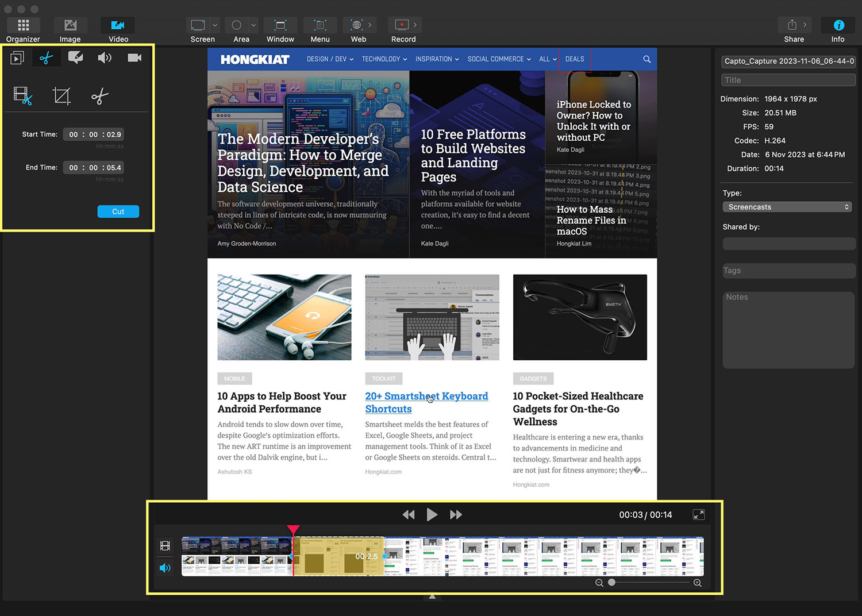This screenshot has width=862, height=616.
Task: Select the video playback settings icon
Action: point(17,57)
